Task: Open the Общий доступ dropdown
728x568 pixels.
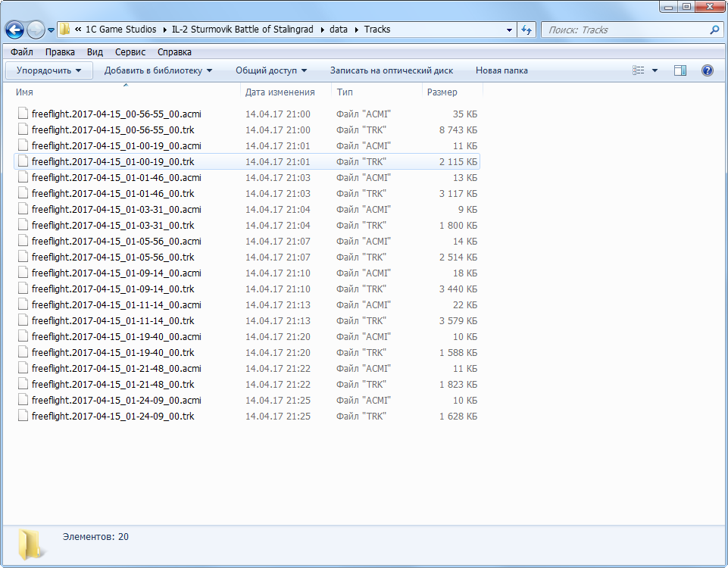Action: (x=271, y=70)
